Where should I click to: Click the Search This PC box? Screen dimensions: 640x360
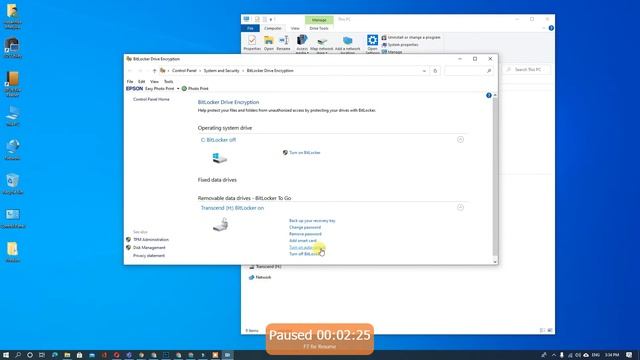(x=527, y=70)
